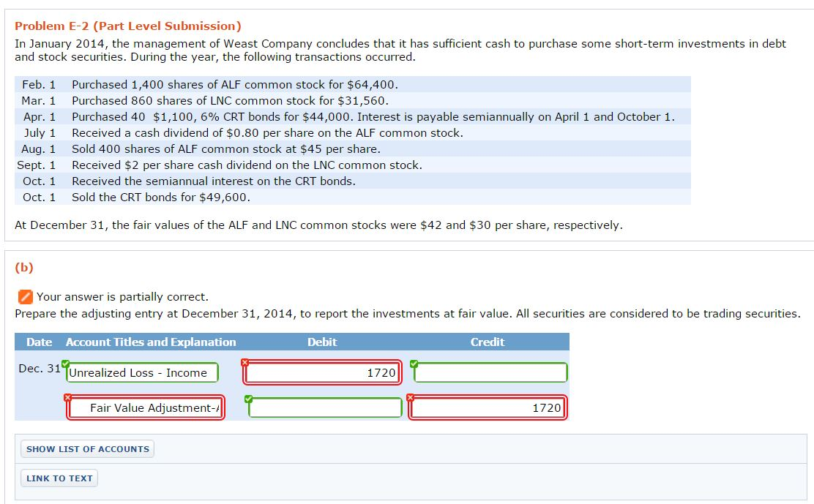The height and width of the screenshot is (504, 814).
Task: Click red X marker on Fair Value Adjustment account
Action: (x=67, y=397)
